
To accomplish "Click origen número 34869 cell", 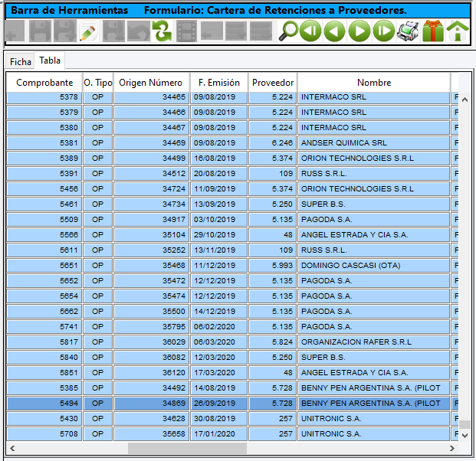I will [x=152, y=404].
